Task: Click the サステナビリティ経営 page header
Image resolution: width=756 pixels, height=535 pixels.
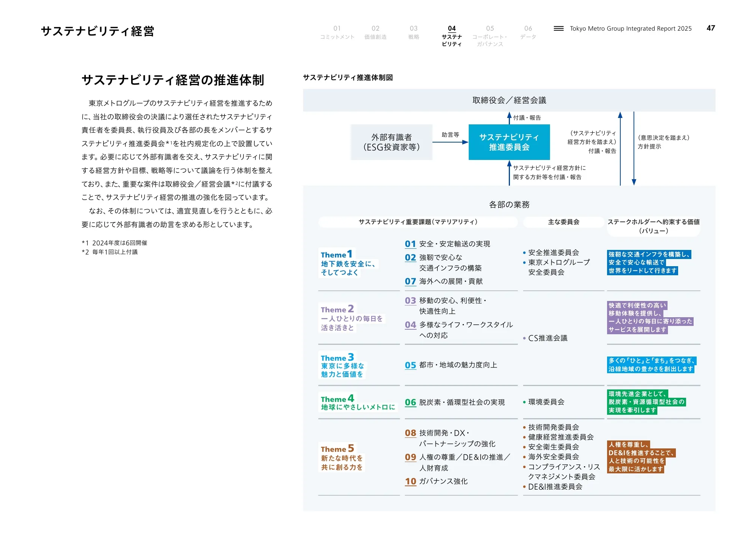Action: [x=98, y=31]
